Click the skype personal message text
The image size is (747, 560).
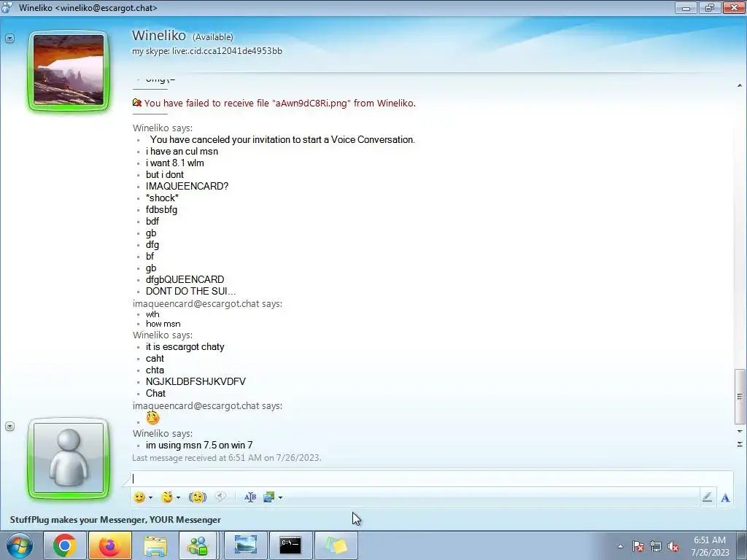pos(206,51)
